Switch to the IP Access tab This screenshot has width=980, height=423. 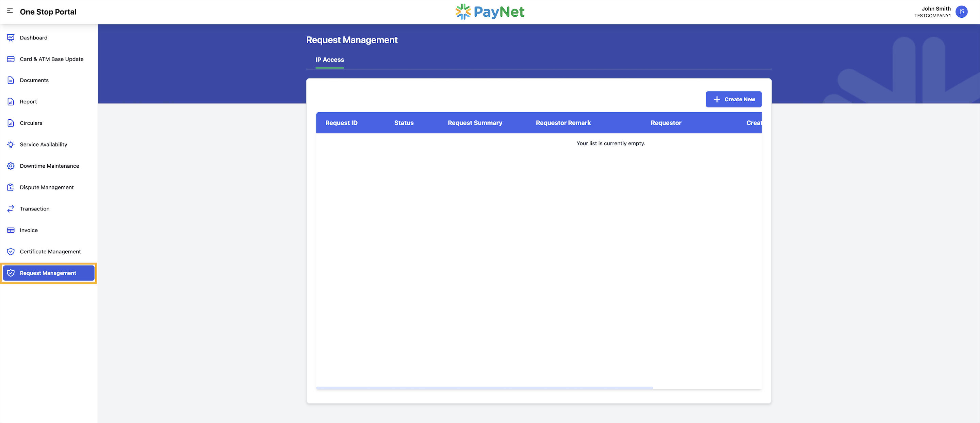329,60
